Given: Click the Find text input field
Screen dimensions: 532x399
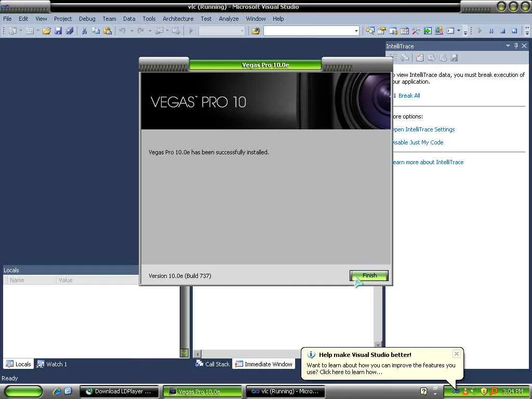Looking at the screenshot, I should [309, 31].
